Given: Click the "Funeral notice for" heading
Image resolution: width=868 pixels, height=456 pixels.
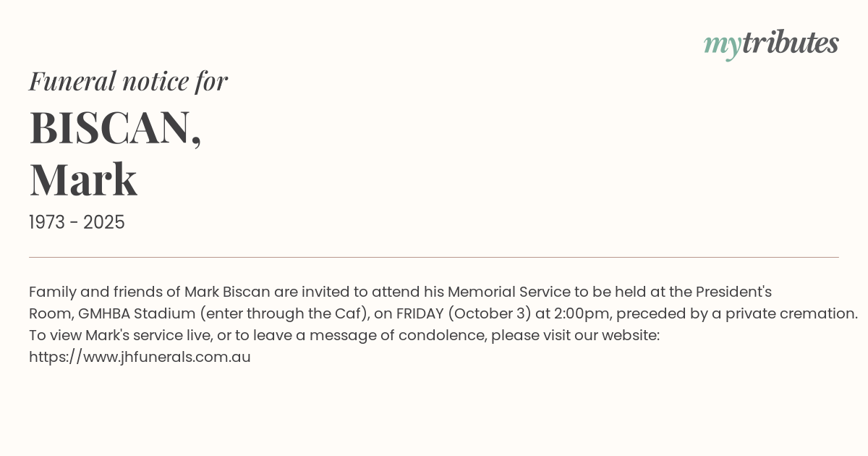Looking at the screenshot, I should click(128, 81).
